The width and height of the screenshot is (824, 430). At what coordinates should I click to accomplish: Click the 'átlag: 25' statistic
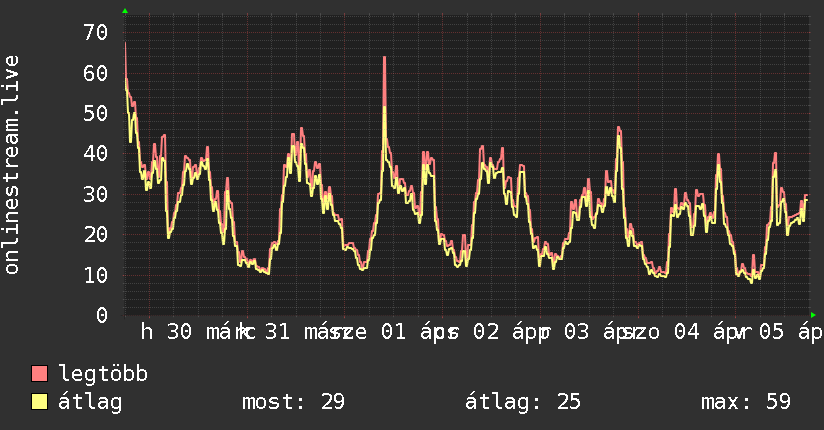523,402
